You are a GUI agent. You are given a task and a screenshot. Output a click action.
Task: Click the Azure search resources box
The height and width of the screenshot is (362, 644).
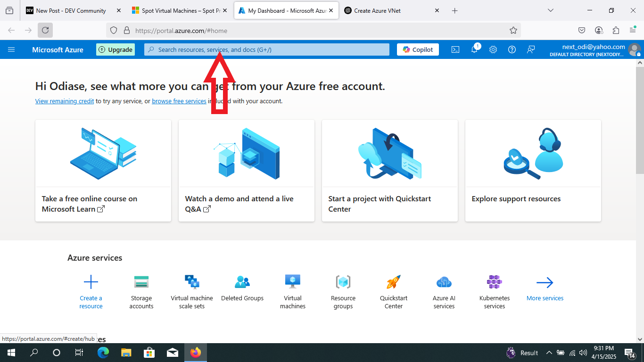pos(267,49)
